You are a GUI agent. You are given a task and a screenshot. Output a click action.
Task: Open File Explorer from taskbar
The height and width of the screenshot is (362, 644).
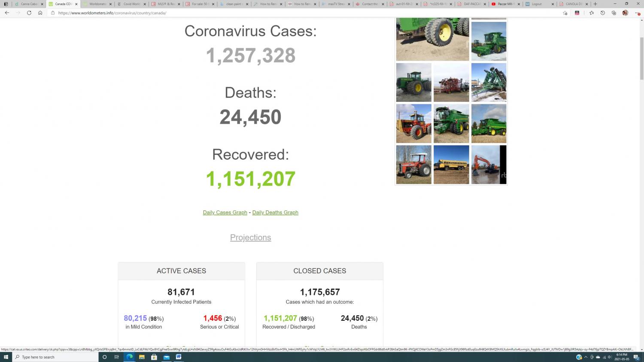pos(142,357)
